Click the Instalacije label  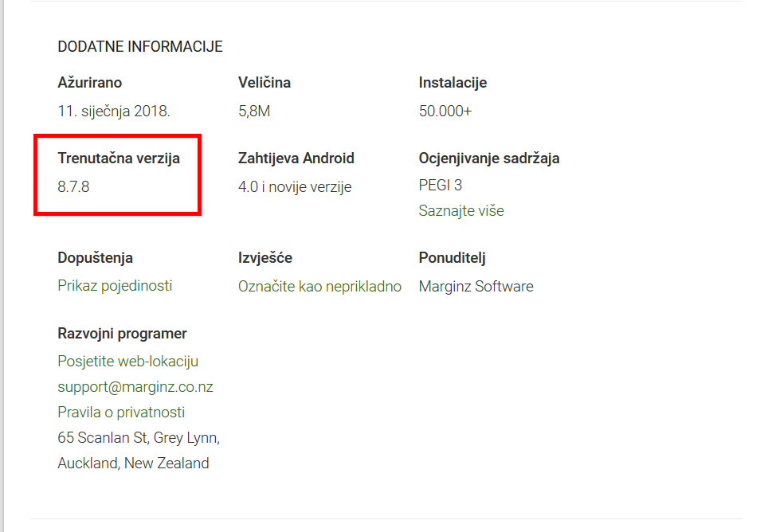pos(453,83)
